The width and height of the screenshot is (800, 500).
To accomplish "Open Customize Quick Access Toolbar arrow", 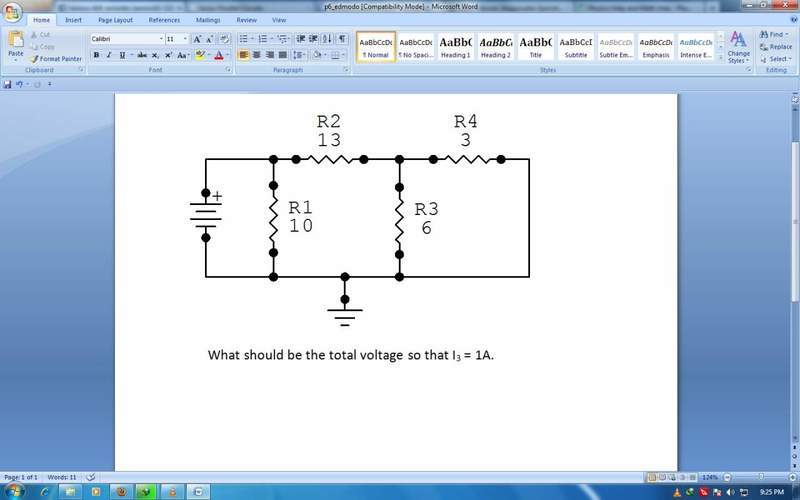I will (49, 84).
